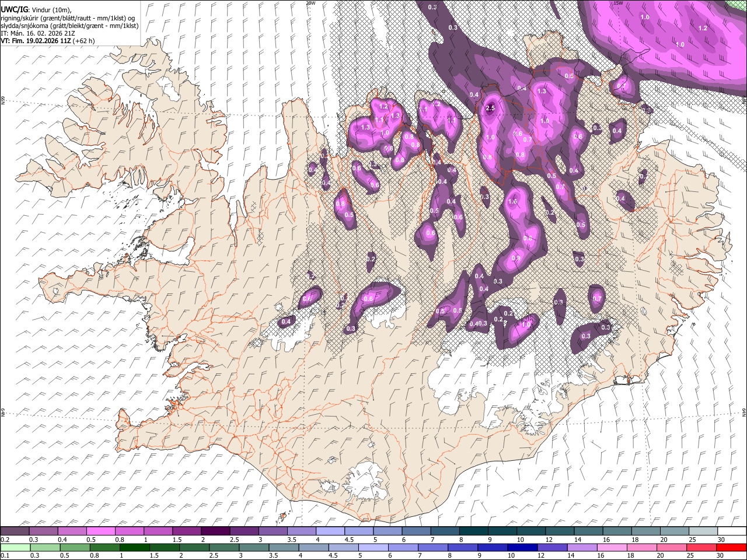
Task: Click the 'slydda/snjókoma' legend description line
Action: point(69,26)
